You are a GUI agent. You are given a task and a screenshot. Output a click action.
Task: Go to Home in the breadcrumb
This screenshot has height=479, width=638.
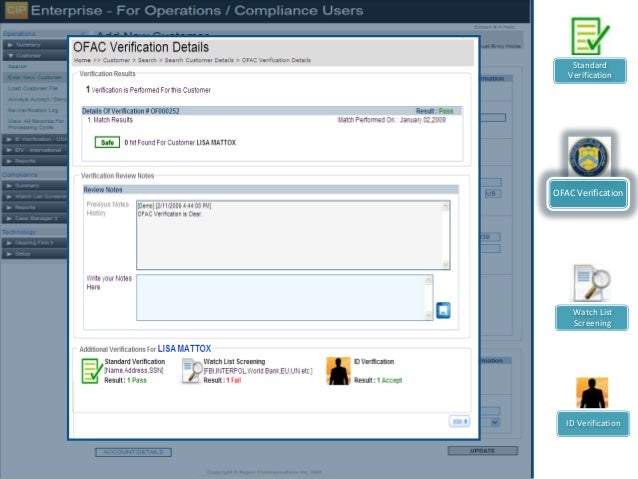coord(82,60)
